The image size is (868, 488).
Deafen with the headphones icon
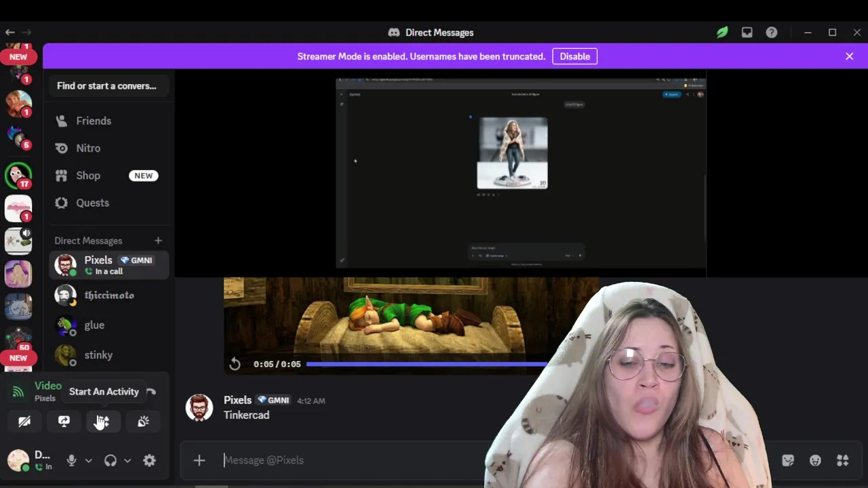(x=111, y=460)
